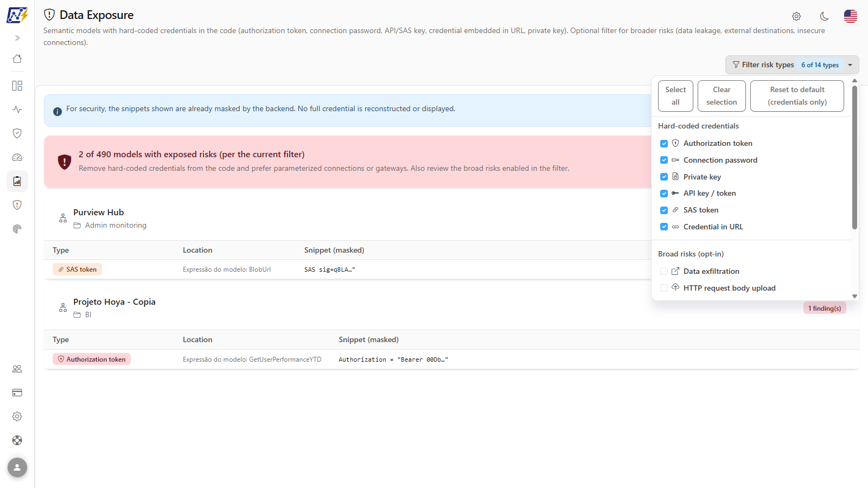Image resolution: width=868 pixels, height=488 pixels.
Task: Click Reset to default credentials only
Action: [797, 96]
